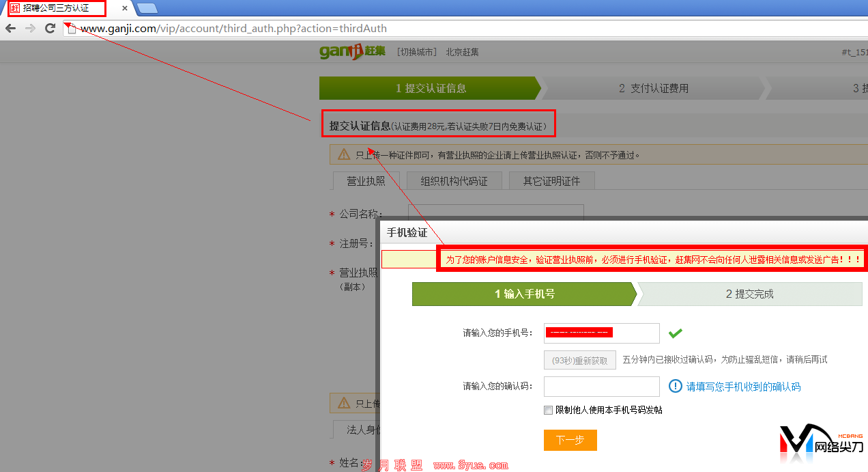Click step 2 提交完成 in the dialog

(x=749, y=294)
